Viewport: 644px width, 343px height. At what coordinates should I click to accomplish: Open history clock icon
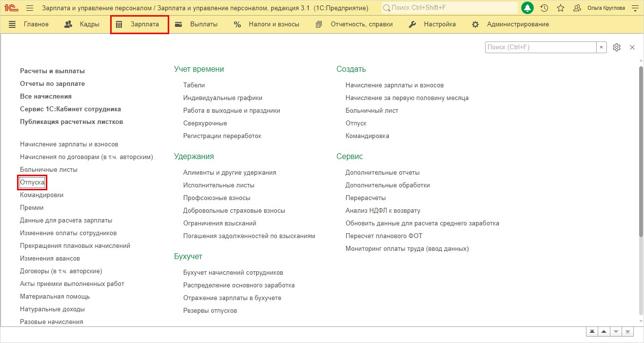point(545,8)
